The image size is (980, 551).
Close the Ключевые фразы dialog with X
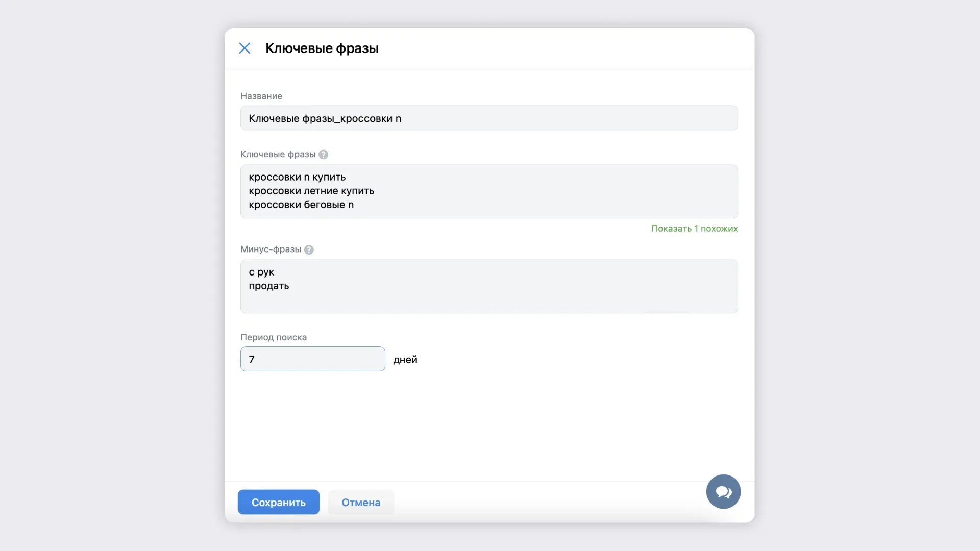(x=244, y=48)
